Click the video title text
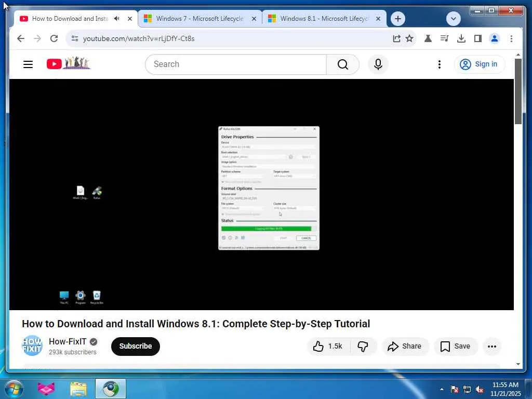Viewport: 532px width, 399px height. [x=196, y=324]
